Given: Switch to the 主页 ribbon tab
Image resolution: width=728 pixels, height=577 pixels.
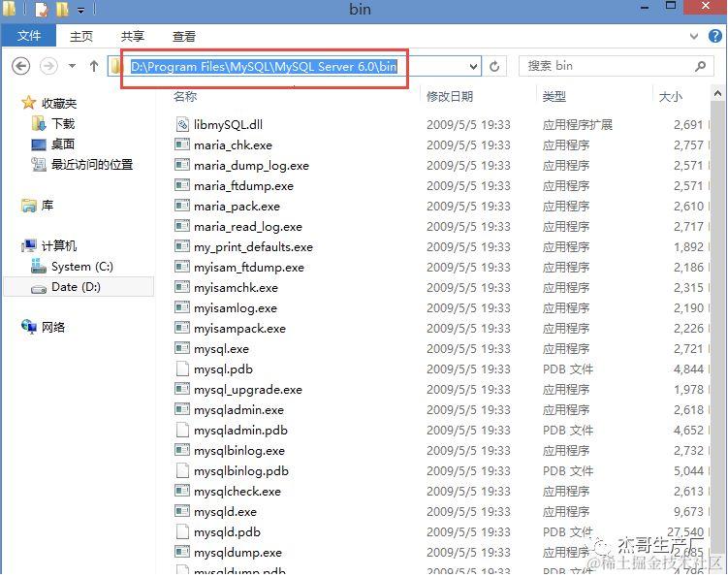Looking at the screenshot, I should coord(81,36).
